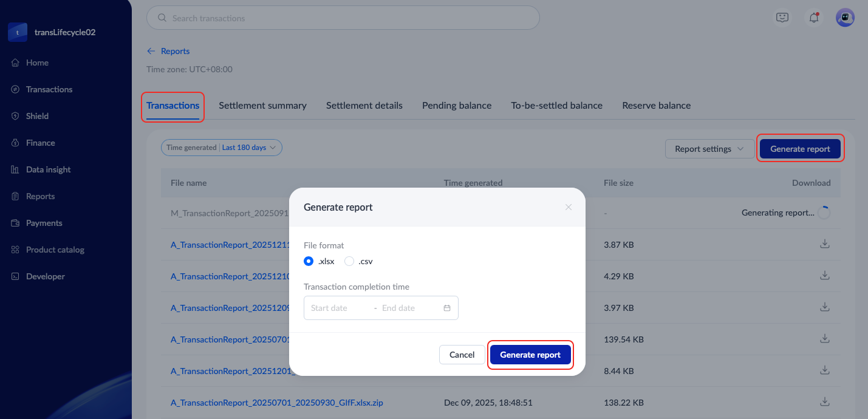Open the Pending balance tab
The image size is (868, 419).
tap(457, 106)
